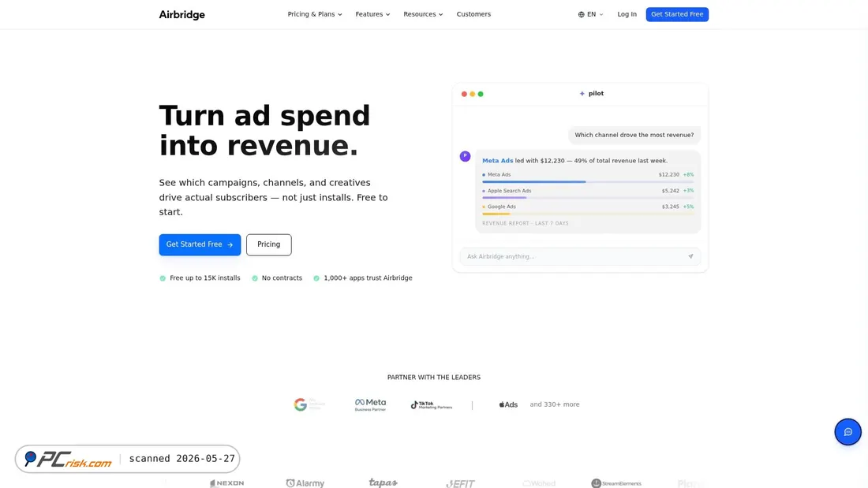Click the green check beside 1,000+ apps

(x=316, y=278)
